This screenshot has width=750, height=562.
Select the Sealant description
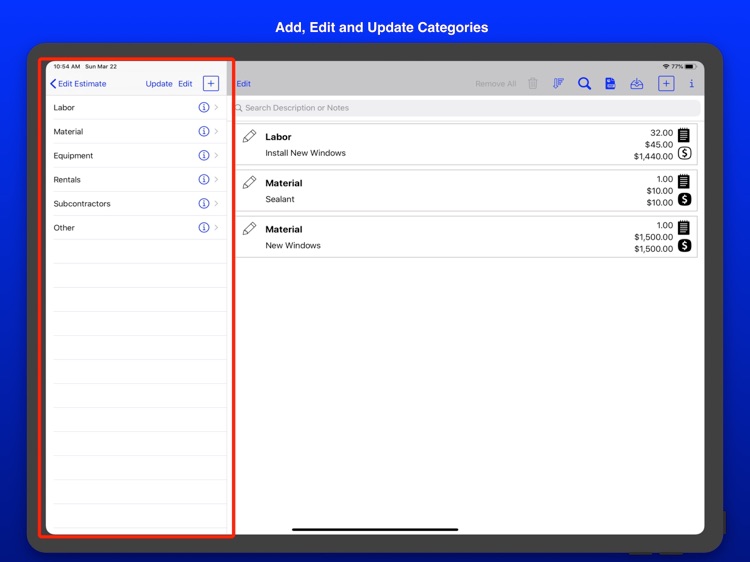[x=280, y=199]
